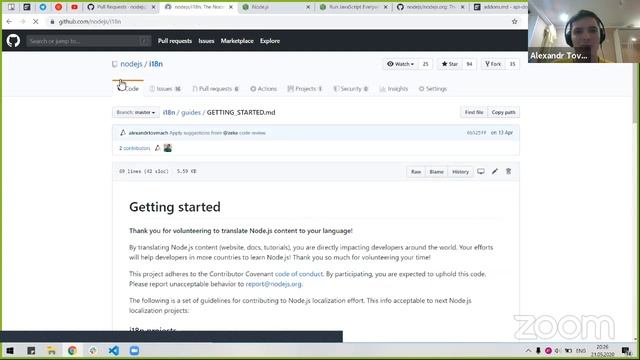640x360 pixels.
Task: Open file History
Action: 460,172
